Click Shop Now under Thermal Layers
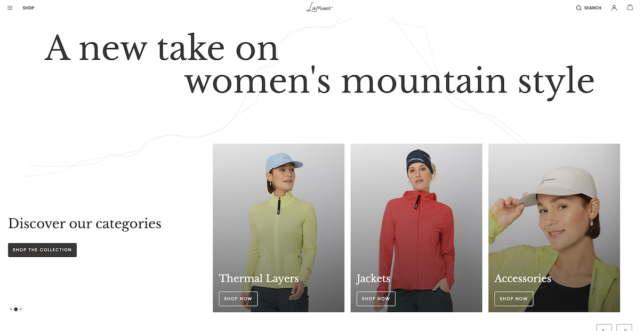644x331 pixels. 238,299
